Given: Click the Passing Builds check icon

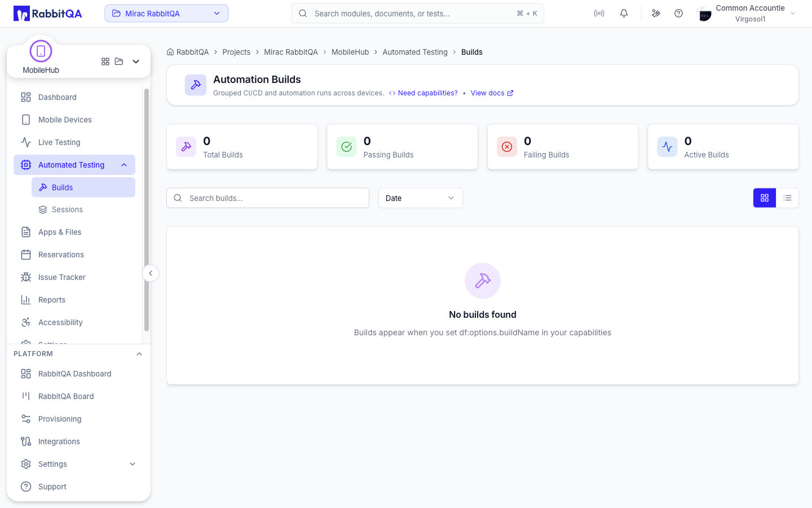Looking at the screenshot, I should click(x=347, y=147).
